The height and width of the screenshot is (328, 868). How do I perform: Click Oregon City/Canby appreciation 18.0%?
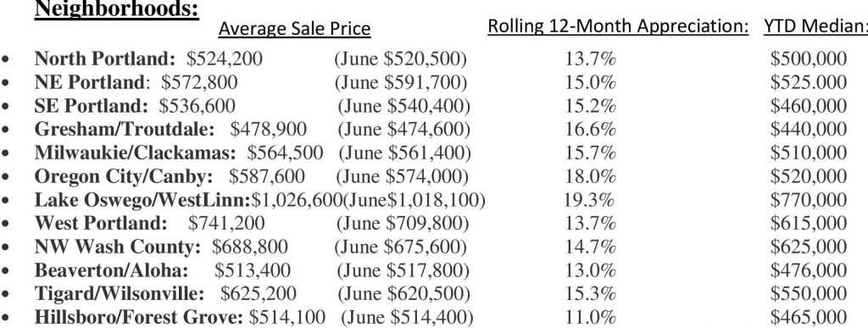point(590,176)
